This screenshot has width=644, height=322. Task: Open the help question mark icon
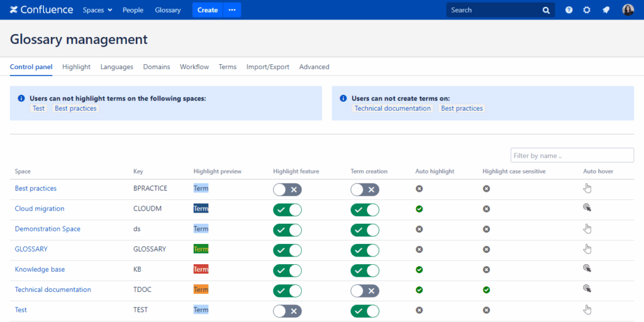pos(569,10)
